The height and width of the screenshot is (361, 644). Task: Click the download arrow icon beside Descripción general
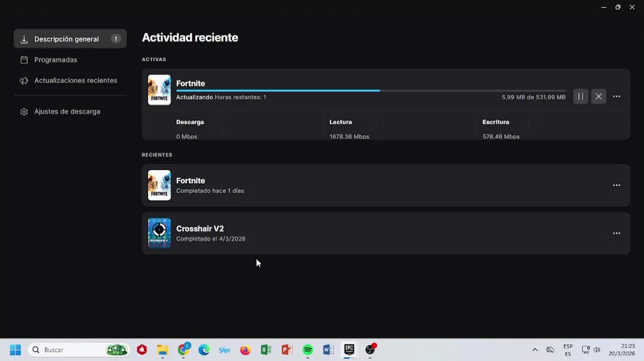point(24,39)
